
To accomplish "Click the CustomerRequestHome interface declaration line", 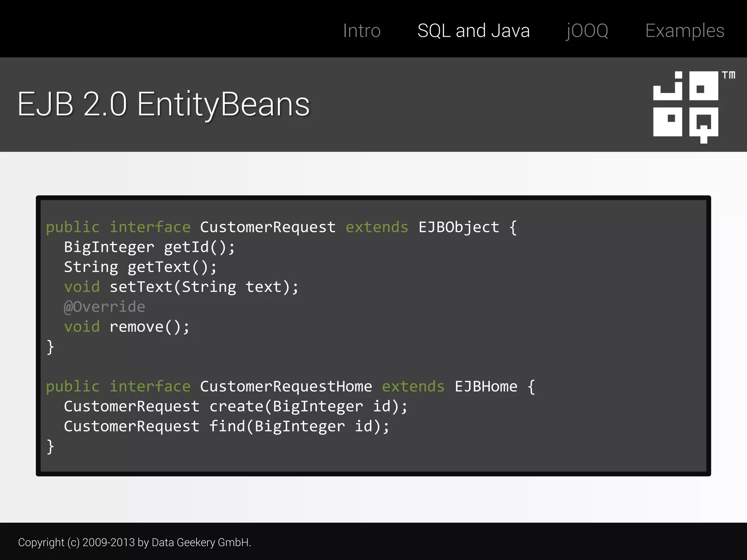I will [290, 387].
